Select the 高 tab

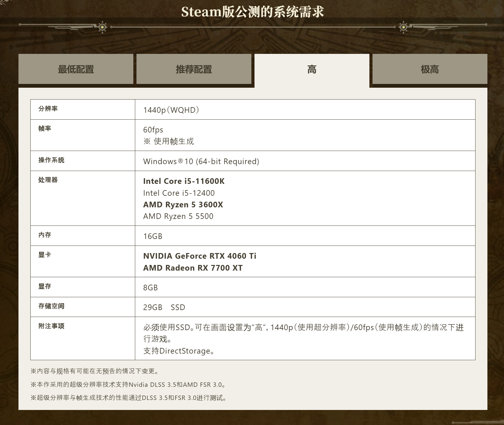point(312,70)
